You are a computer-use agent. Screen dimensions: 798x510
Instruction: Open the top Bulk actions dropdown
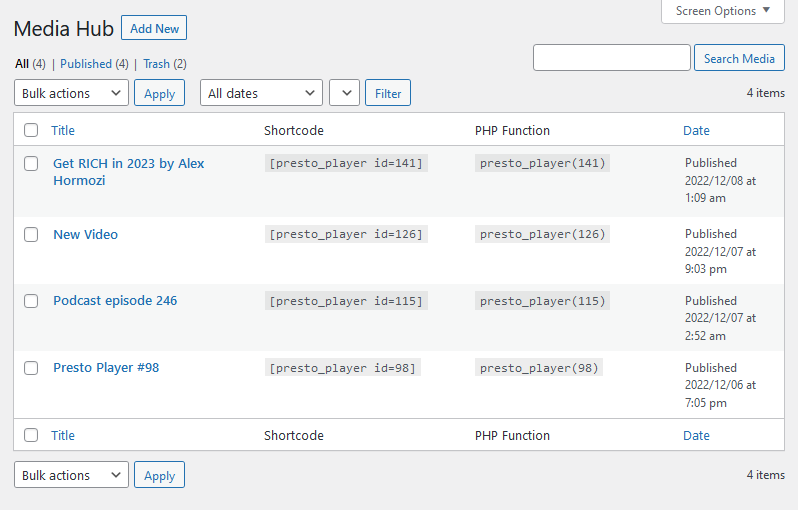[x=71, y=93]
